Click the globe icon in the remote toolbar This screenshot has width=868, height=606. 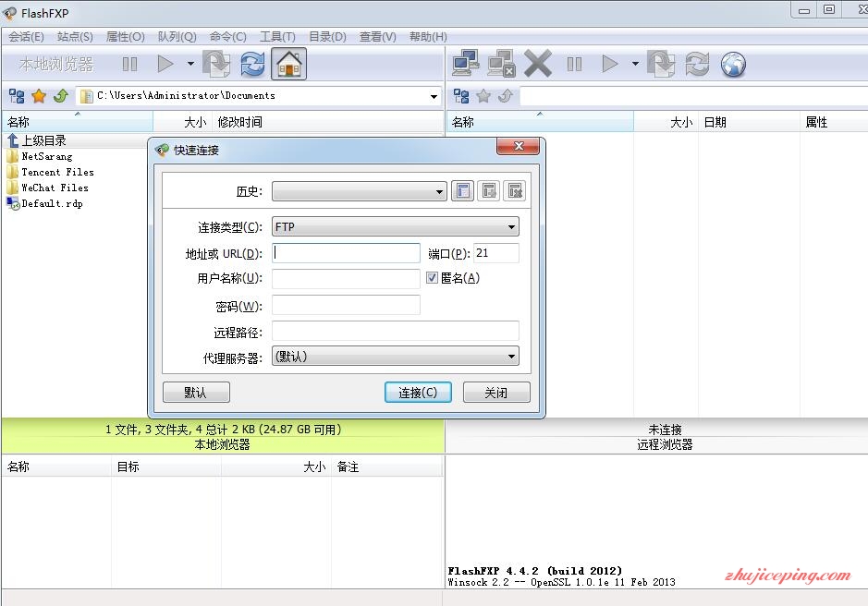coord(733,64)
